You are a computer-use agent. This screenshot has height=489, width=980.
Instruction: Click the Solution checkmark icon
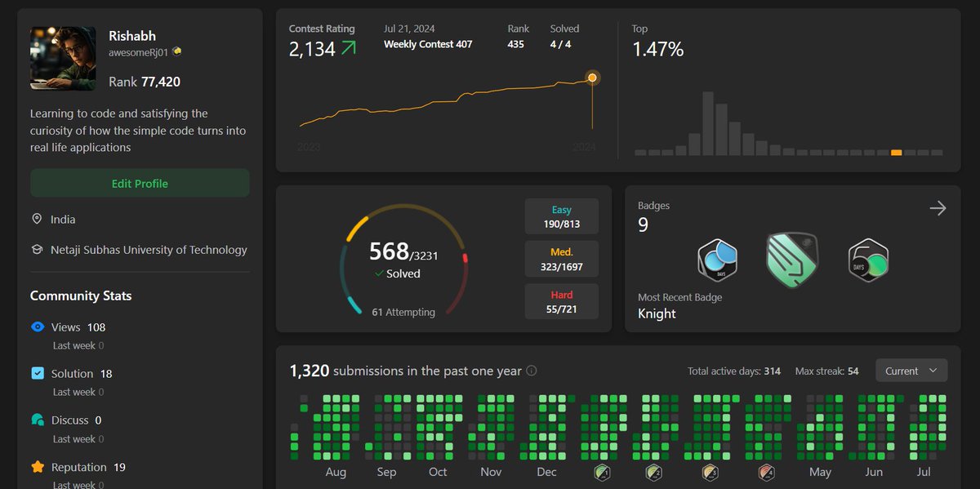point(38,373)
